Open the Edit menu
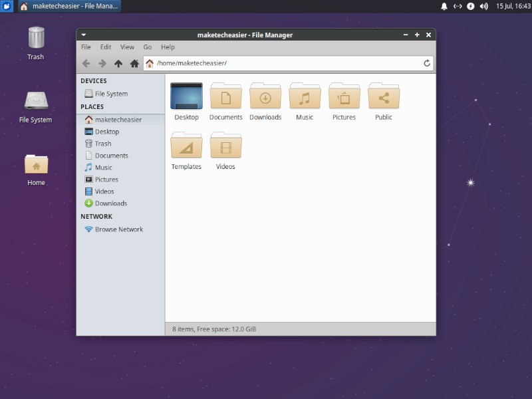 tap(105, 47)
